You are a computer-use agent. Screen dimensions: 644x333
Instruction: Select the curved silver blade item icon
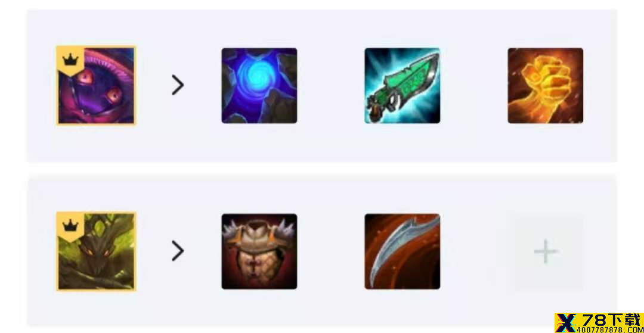tap(402, 251)
